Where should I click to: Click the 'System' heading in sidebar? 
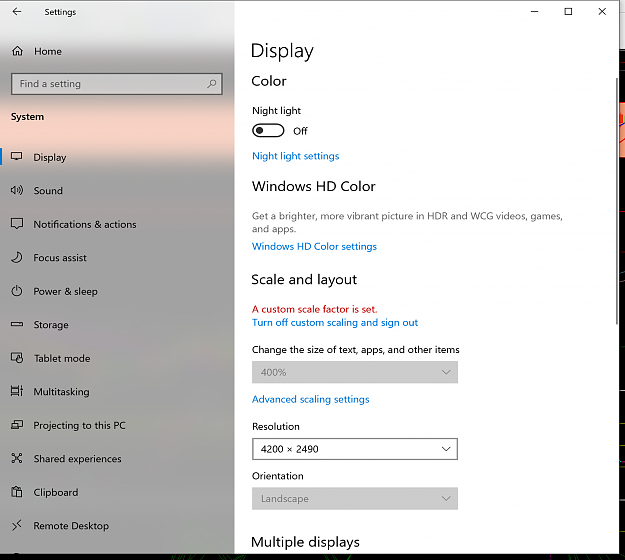(28, 117)
